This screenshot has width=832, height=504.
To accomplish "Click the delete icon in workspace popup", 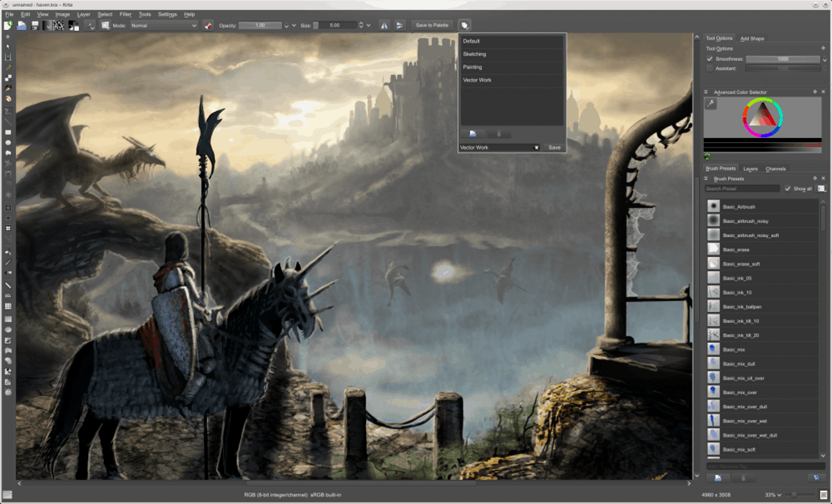I will point(499,134).
